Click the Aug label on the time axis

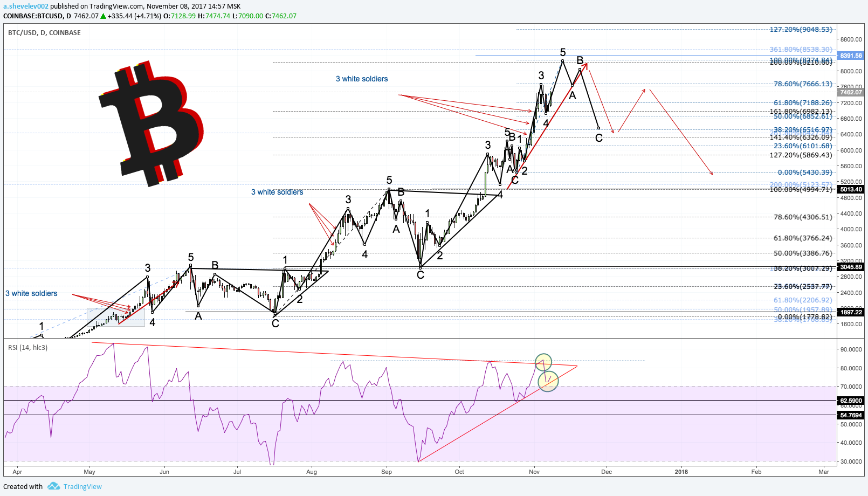point(312,472)
